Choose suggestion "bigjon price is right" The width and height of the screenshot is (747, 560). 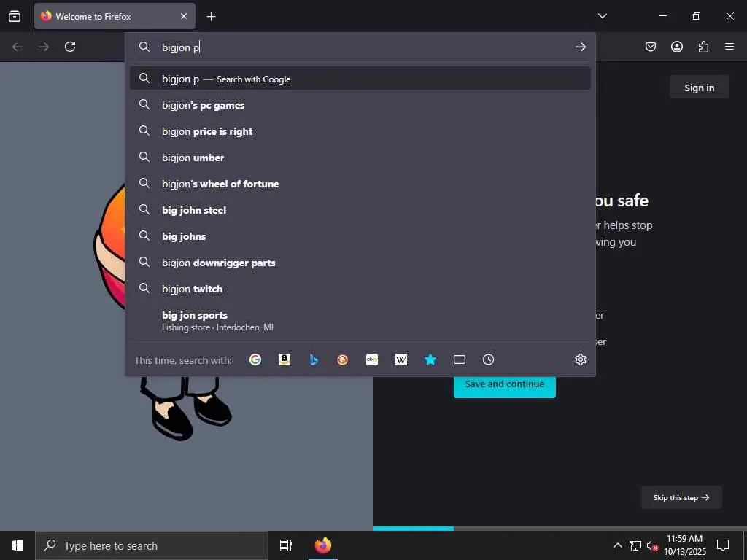pyautogui.click(x=360, y=131)
